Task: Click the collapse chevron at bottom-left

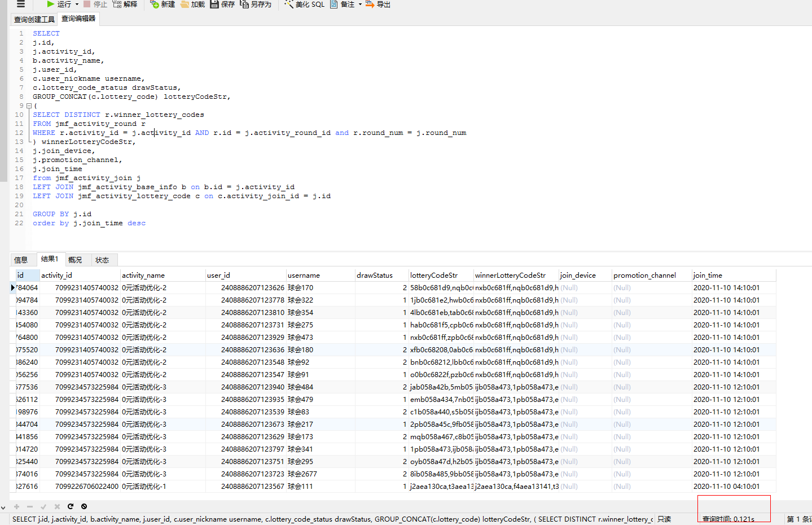Action: pyautogui.click(x=3, y=508)
